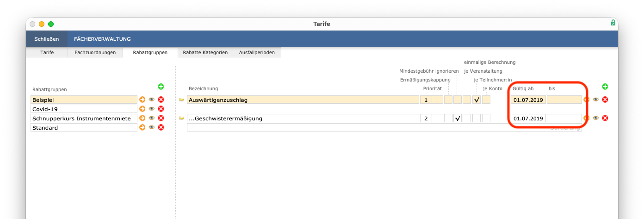Click the green plus to add discount entry
The image size is (644, 219).
point(605,87)
